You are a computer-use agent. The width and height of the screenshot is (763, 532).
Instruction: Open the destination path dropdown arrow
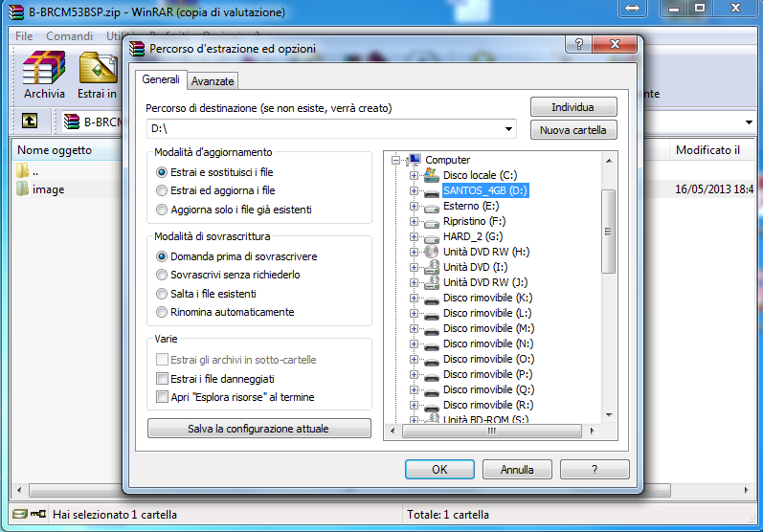(x=508, y=129)
